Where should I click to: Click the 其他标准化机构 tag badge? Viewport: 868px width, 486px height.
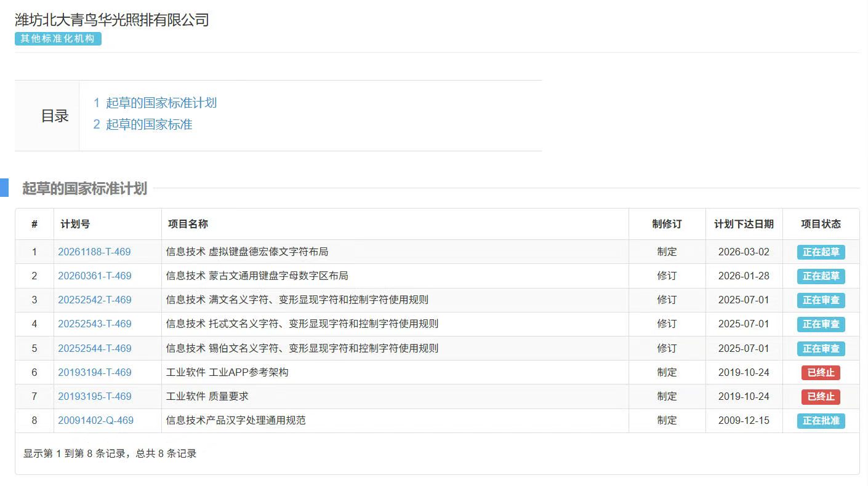click(58, 39)
